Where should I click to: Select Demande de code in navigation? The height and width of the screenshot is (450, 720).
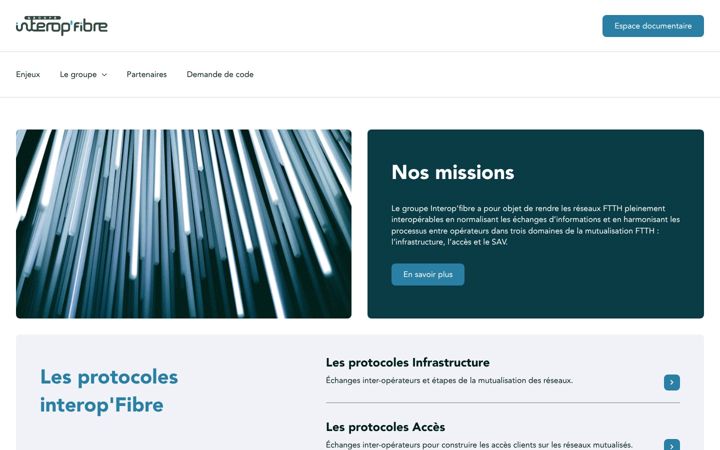click(x=220, y=74)
